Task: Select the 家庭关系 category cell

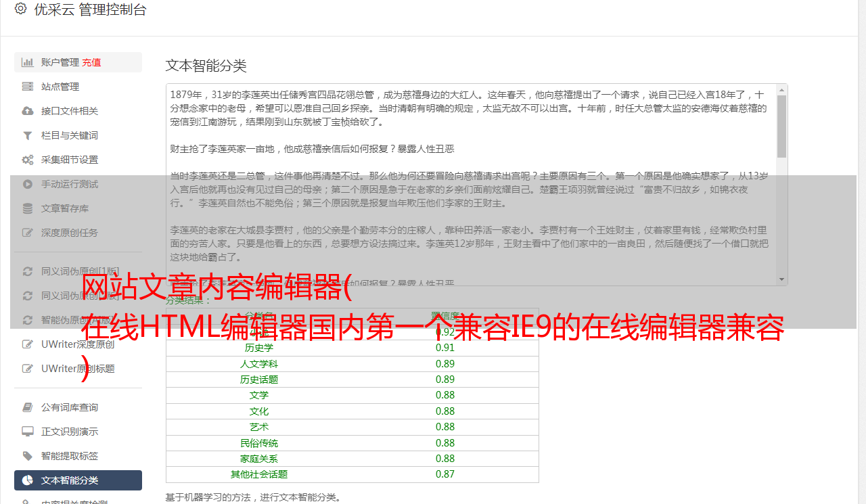Action: coord(259,459)
